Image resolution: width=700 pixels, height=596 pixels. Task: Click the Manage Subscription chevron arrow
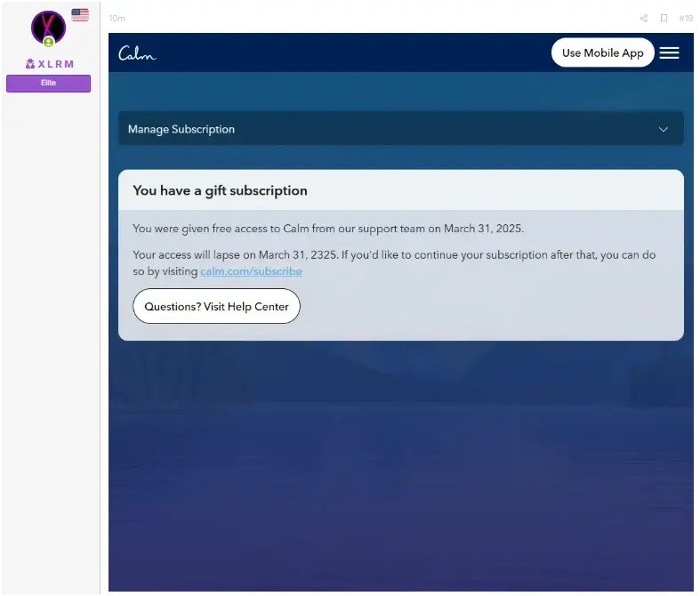click(663, 130)
